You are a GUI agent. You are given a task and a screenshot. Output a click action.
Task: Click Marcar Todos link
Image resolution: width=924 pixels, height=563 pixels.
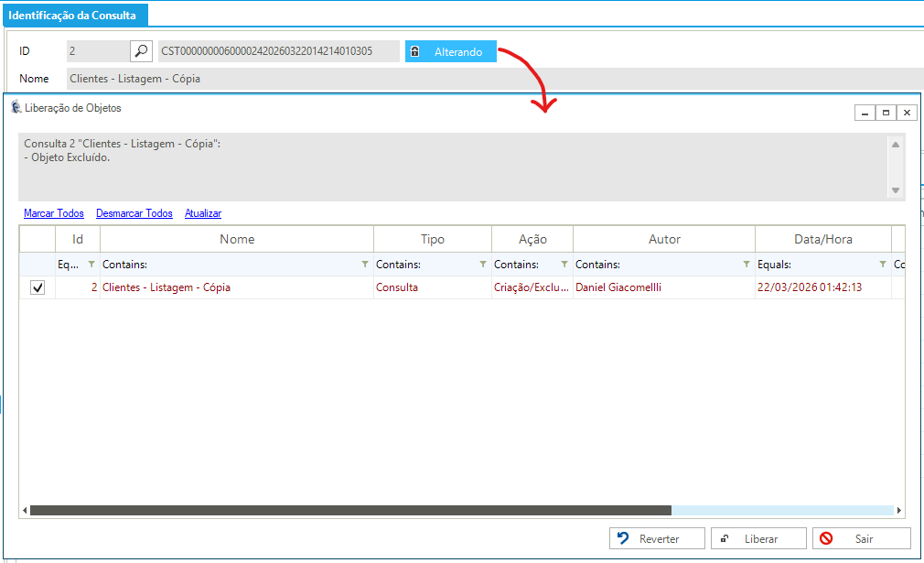point(54,213)
